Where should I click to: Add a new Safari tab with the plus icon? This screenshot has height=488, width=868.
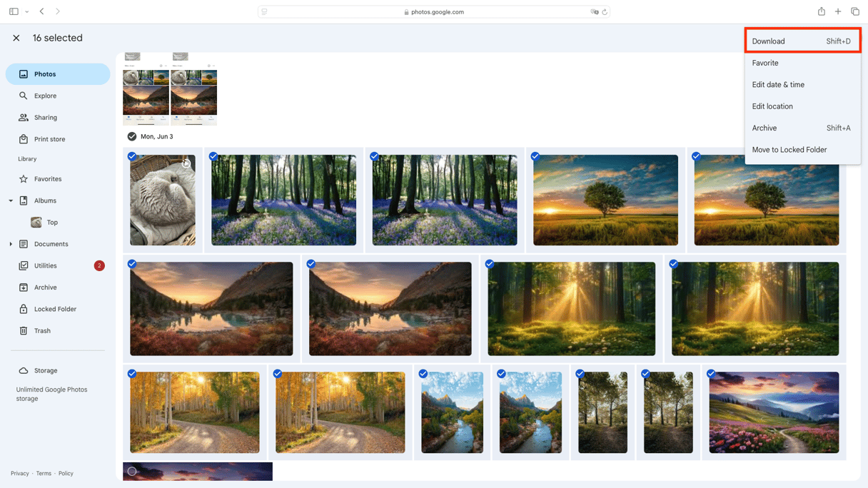pos(838,11)
